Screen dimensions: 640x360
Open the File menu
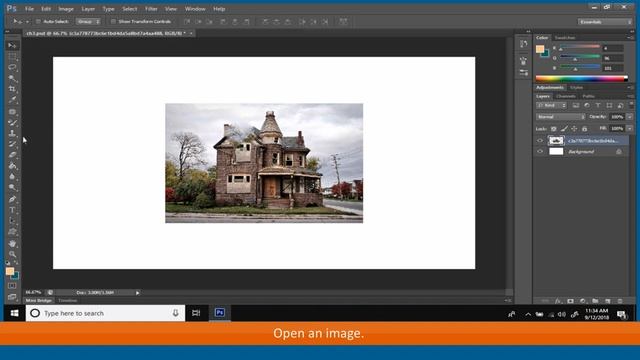[x=29, y=9]
